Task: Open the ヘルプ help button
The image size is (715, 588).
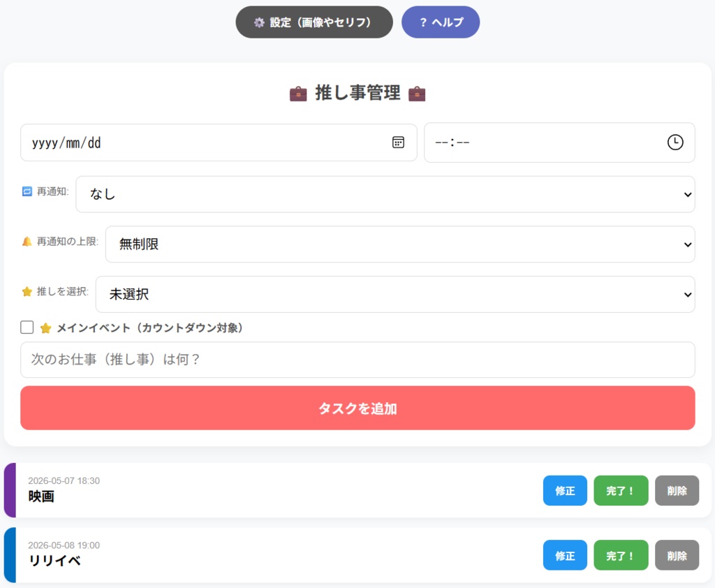Action: point(441,22)
